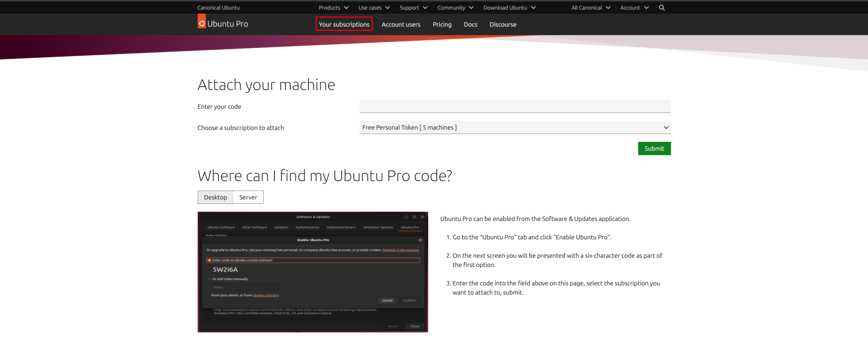Image resolution: width=868 pixels, height=359 pixels.
Task: Click the 'Choose a subscription to attach' label
Action: pyautogui.click(x=241, y=128)
